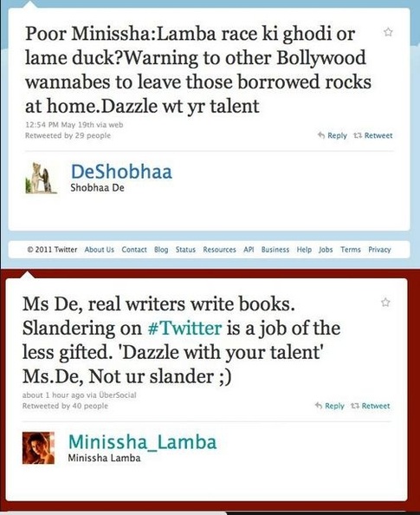
Task: Open the Status footer link
Action: pos(185,250)
